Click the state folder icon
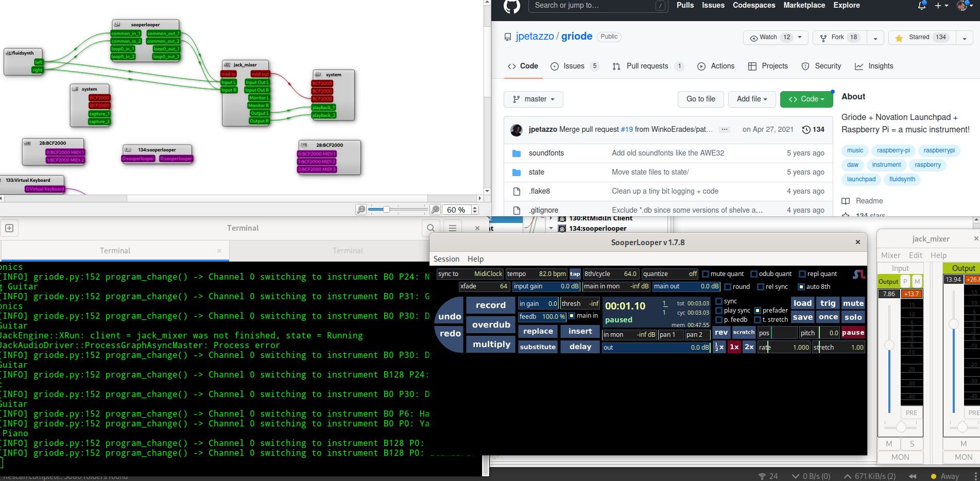The height and width of the screenshot is (481, 980). (517, 173)
